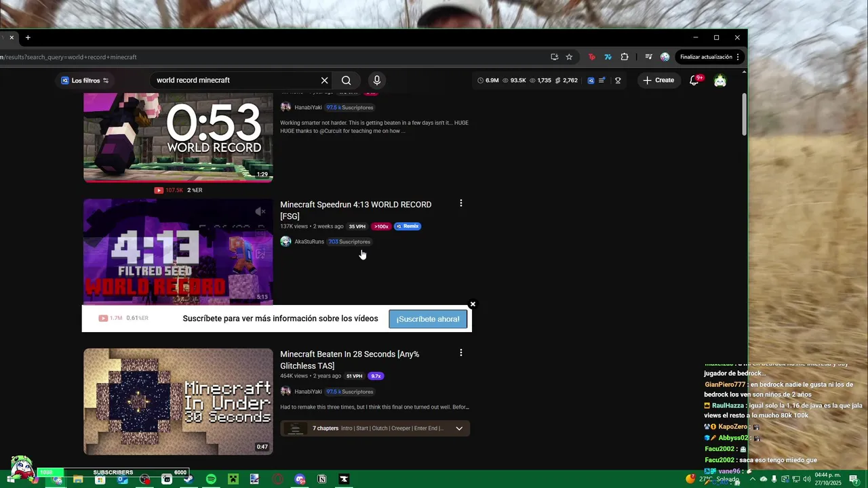Screen dimensions: 868x488
Task: Click the browser address bar URL
Action: click(68, 57)
